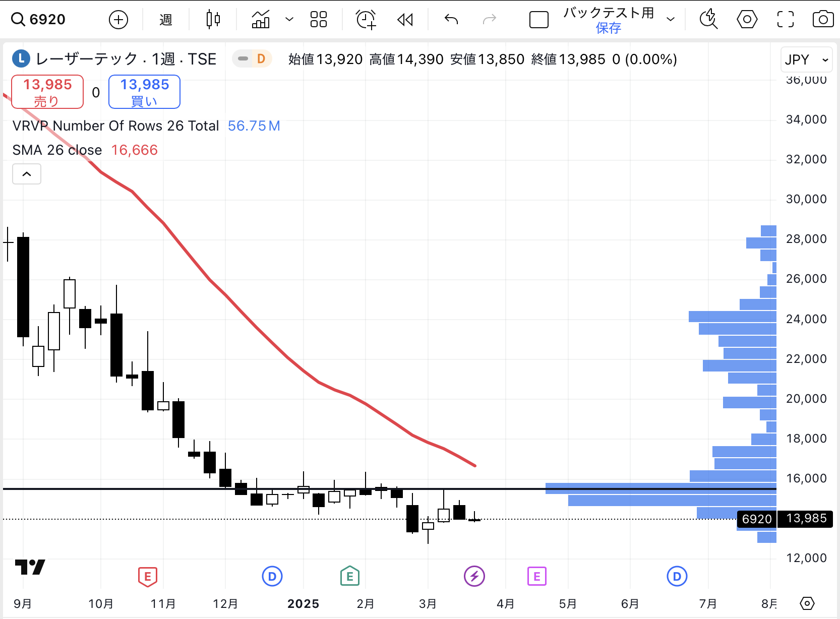Create a new alert
The image size is (840, 619).
pyautogui.click(x=366, y=20)
